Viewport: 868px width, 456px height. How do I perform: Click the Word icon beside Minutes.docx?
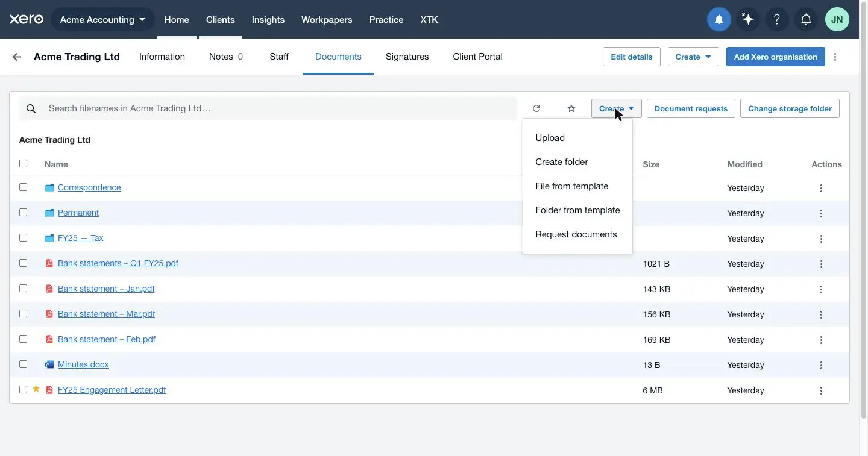pyautogui.click(x=49, y=364)
